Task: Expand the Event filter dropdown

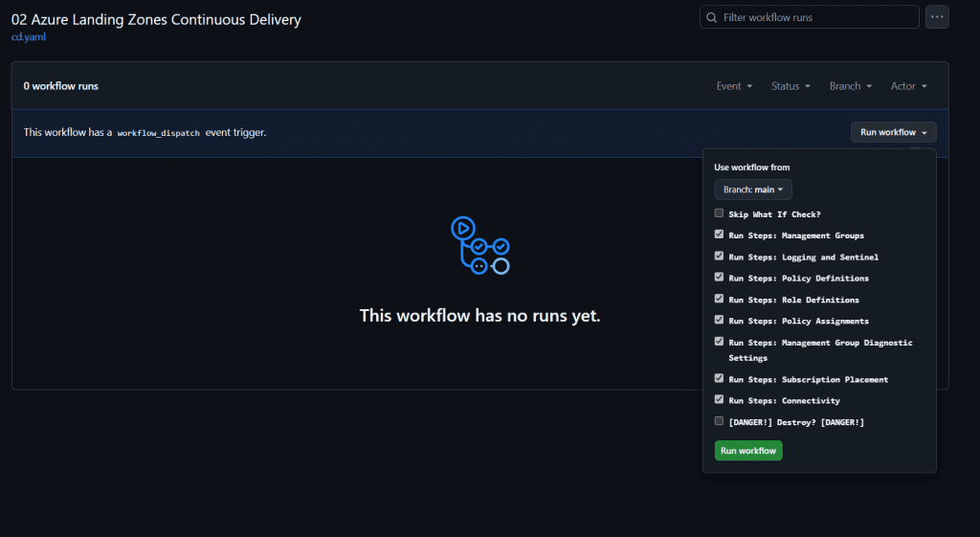Action: click(x=734, y=86)
